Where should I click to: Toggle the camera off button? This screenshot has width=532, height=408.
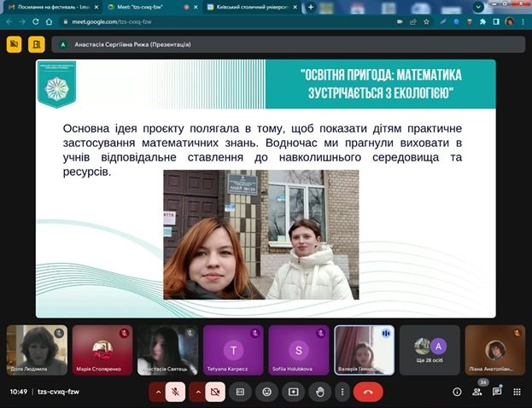(215, 392)
